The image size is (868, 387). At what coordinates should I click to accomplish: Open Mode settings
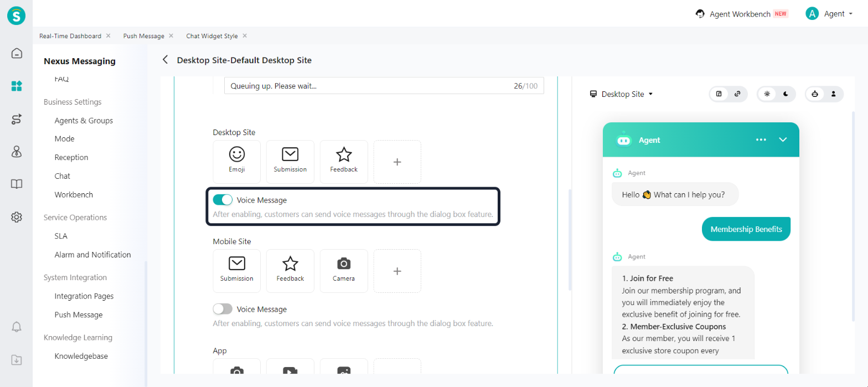point(64,139)
